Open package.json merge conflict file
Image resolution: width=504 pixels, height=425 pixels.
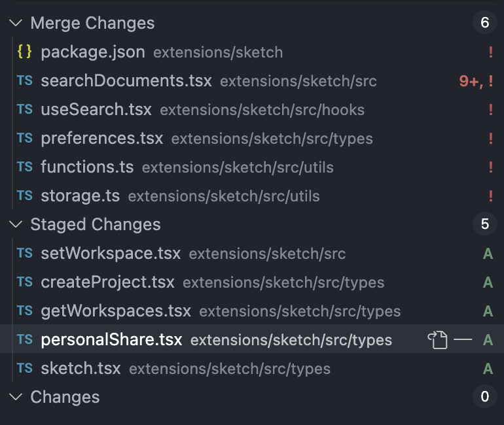pos(92,52)
